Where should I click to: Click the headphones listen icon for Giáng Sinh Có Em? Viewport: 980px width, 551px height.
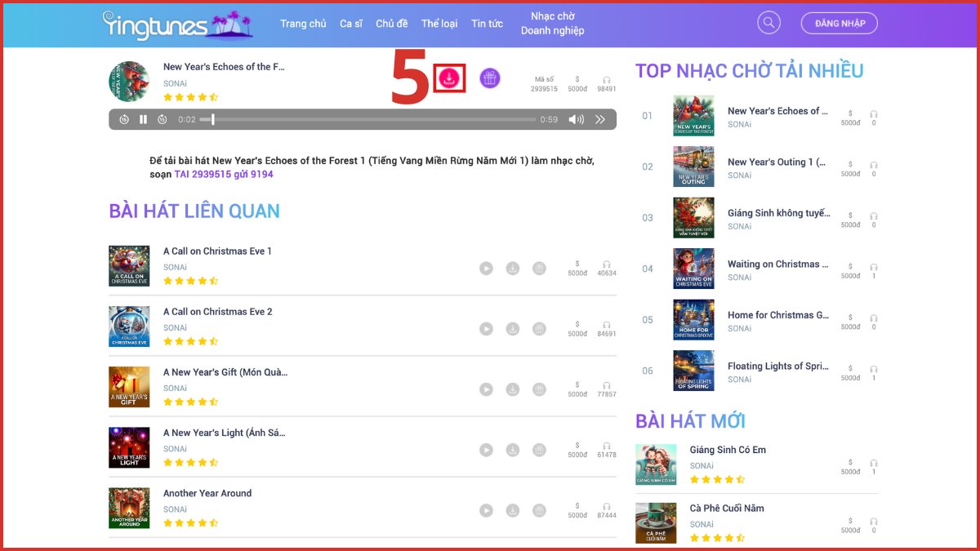click(x=873, y=461)
